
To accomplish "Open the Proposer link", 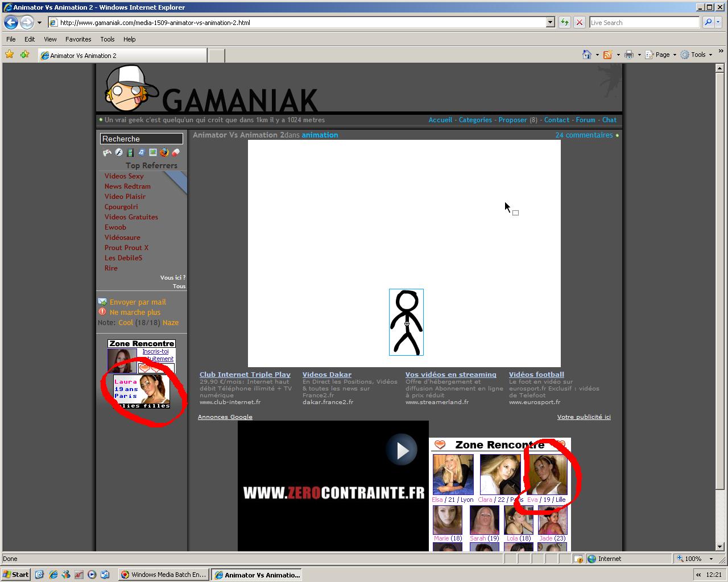I will [x=512, y=120].
